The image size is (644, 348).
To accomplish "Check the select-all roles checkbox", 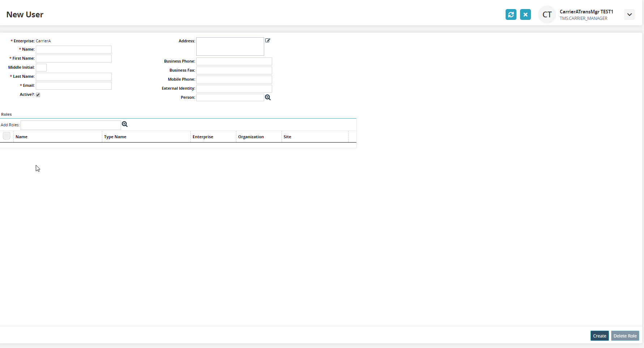I will click(x=7, y=136).
